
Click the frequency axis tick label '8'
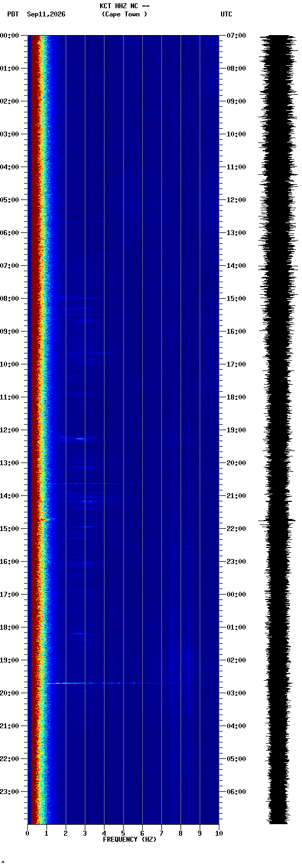point(181,833)
